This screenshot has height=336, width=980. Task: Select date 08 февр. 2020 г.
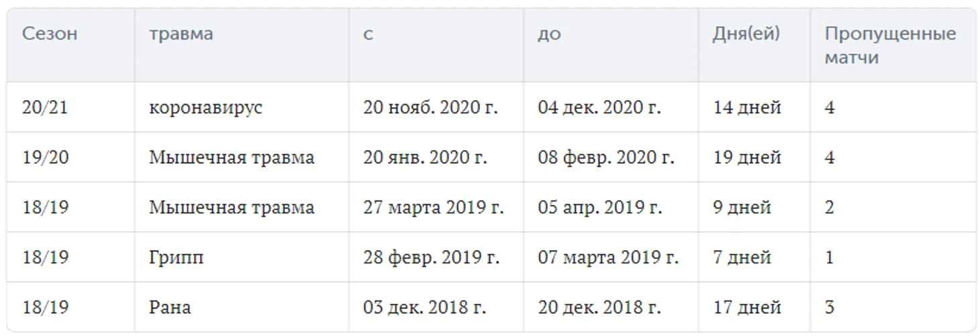tap(606, 157)
